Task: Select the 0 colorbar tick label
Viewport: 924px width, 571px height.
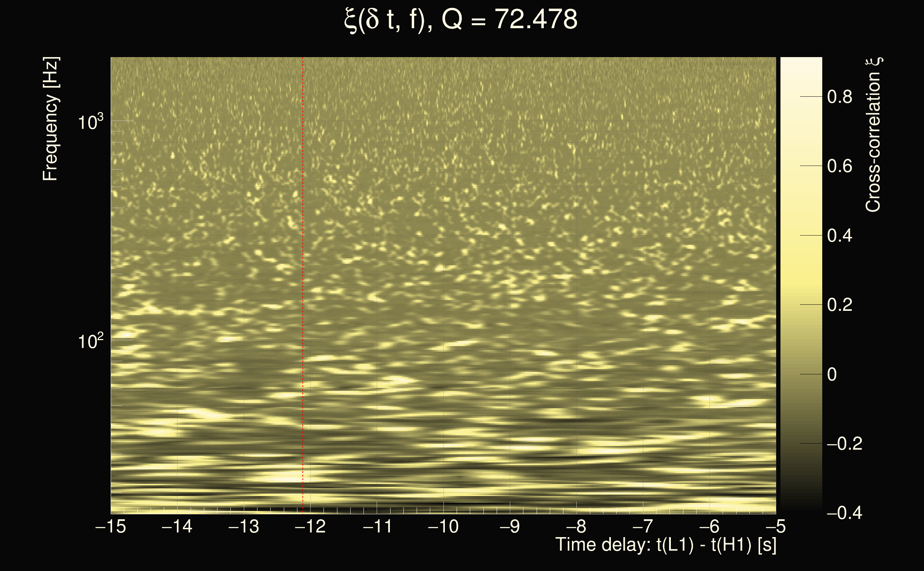Action: pyautogui.click(x=832, y=374)
